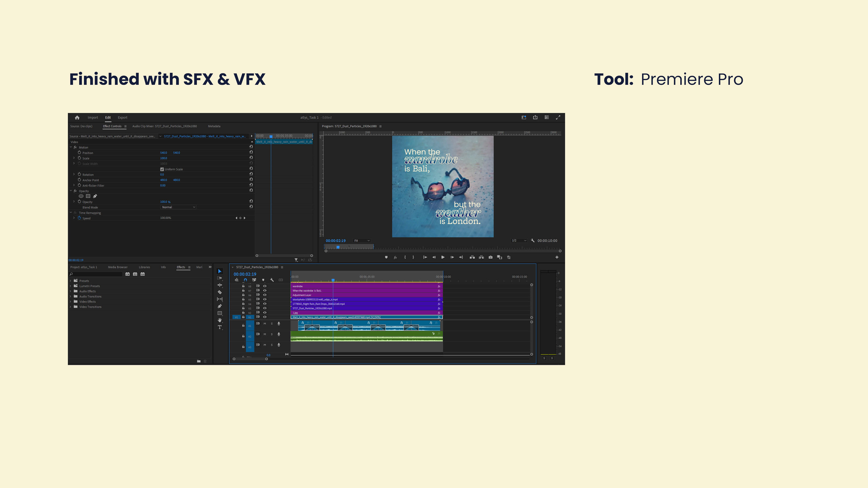Select the Hand tool

click(220, 320)
